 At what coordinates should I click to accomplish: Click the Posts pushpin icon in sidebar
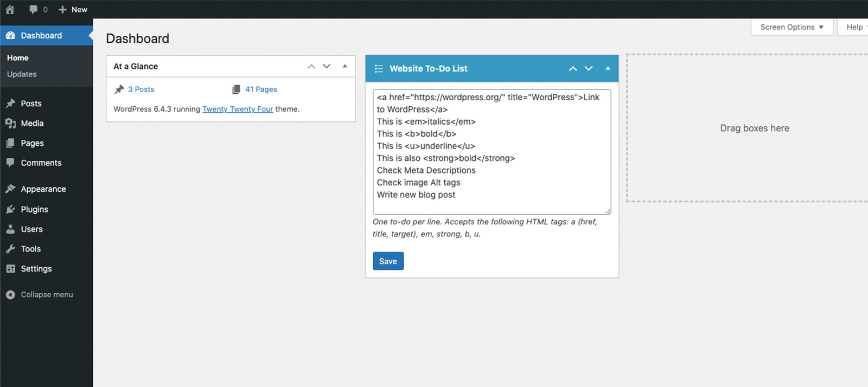click(10, 103)
